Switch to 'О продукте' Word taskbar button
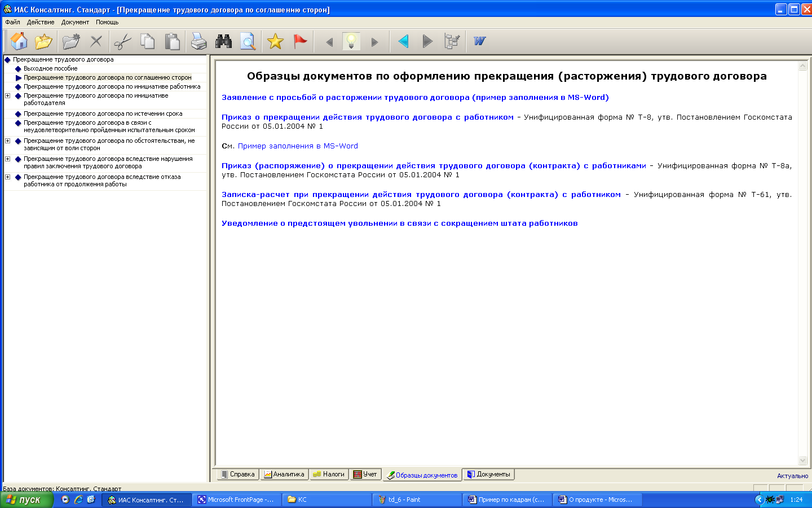 pyautogui.click(x=597, y=500)
